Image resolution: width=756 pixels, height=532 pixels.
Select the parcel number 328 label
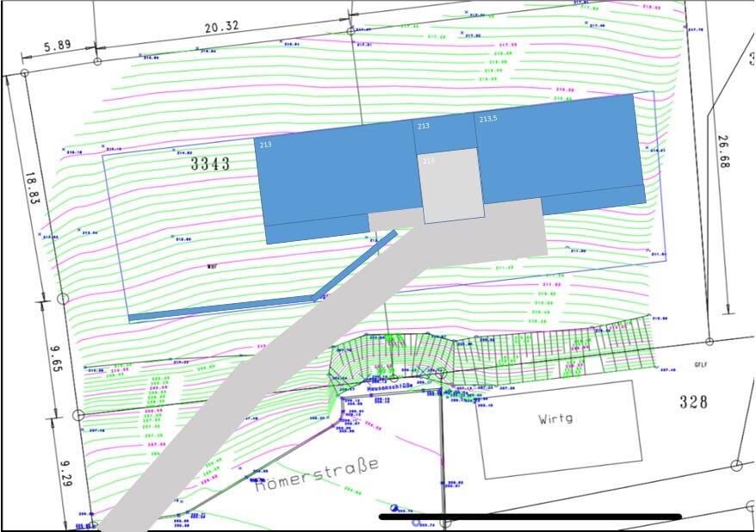click(692, 402)
